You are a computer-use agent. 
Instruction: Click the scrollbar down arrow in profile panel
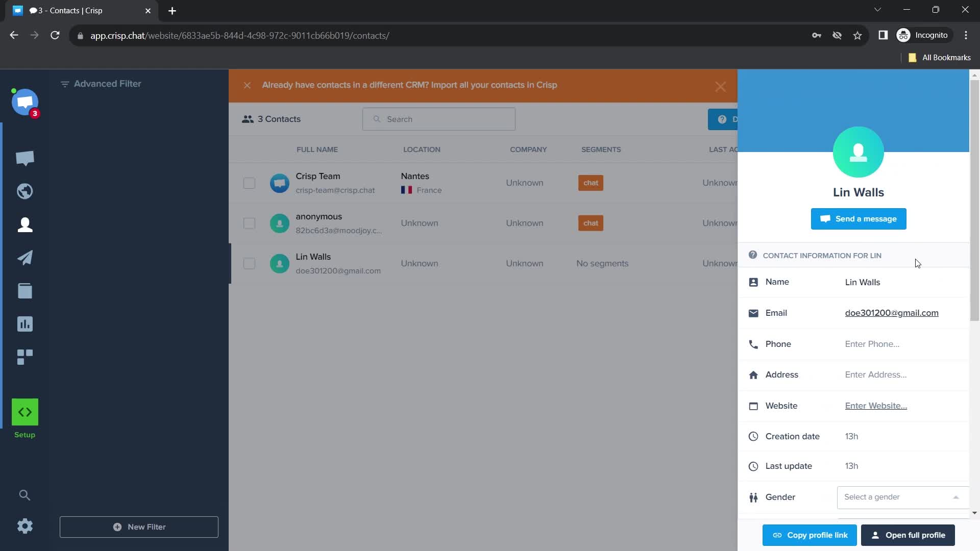[x=974, y=513]
